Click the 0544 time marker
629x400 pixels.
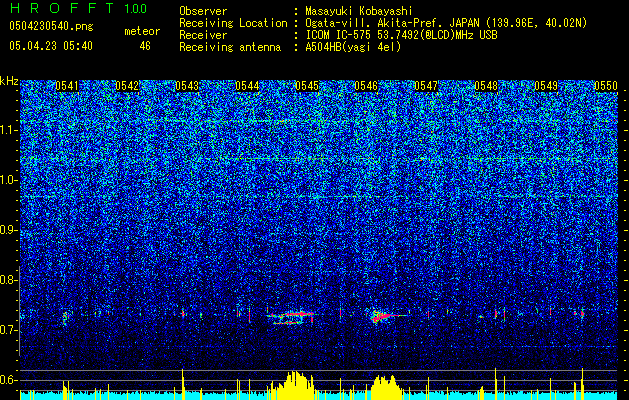(247, 86)
